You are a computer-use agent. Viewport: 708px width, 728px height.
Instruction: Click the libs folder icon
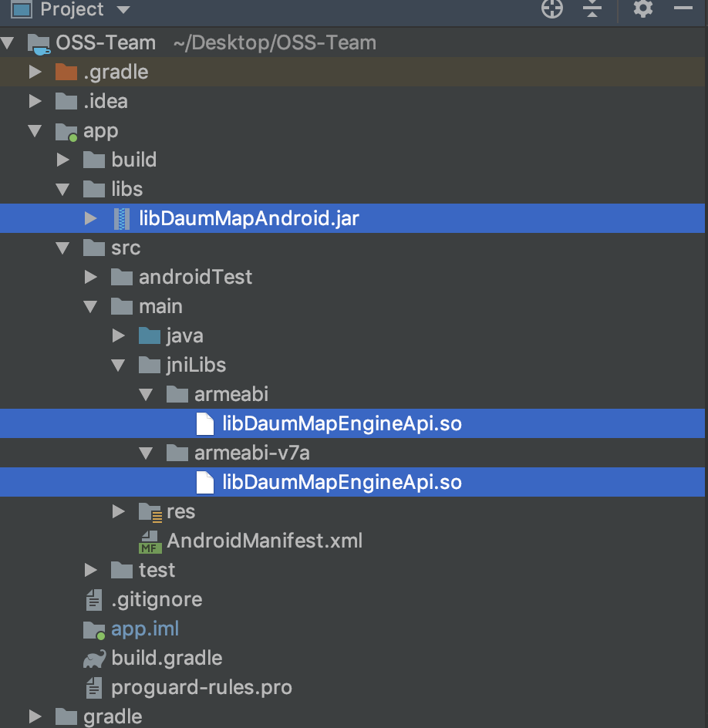pyautogui.click(x=94, y=189)
